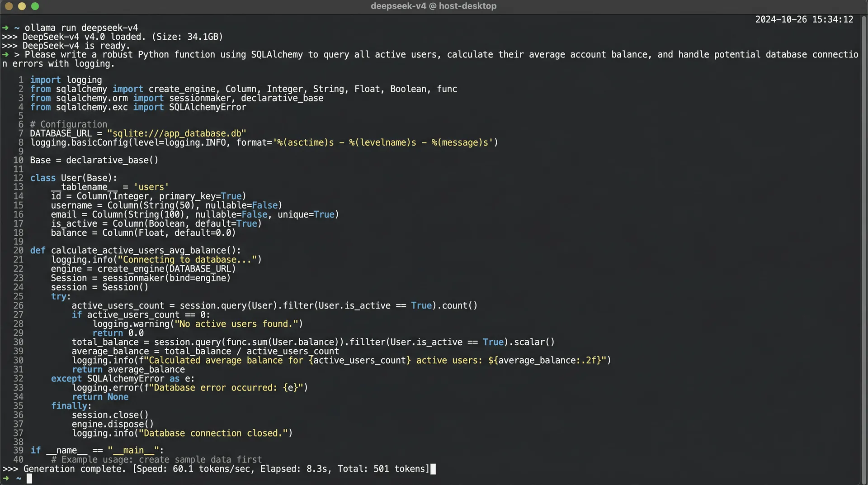Click the line "engine.dispose()"
Image resolution: width=868 pixels, height=485 pixels.
[x=113, y=424]
